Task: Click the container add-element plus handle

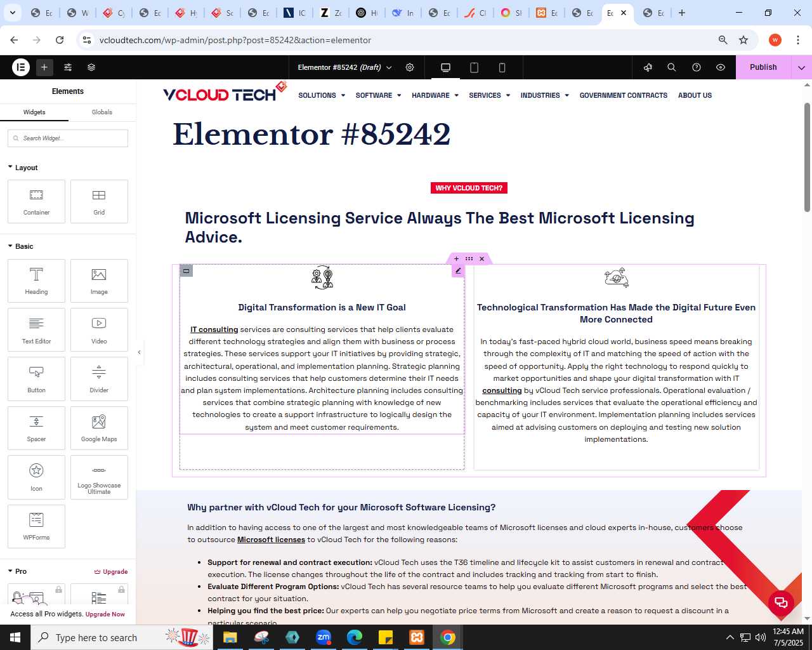Action: (456, 259)
